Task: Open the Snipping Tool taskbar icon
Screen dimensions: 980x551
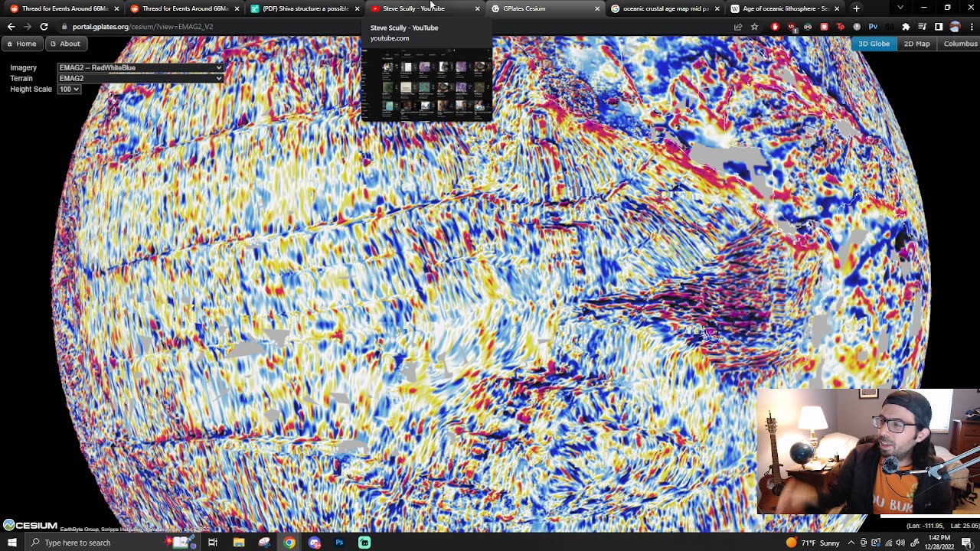Action: pos(264,543)
